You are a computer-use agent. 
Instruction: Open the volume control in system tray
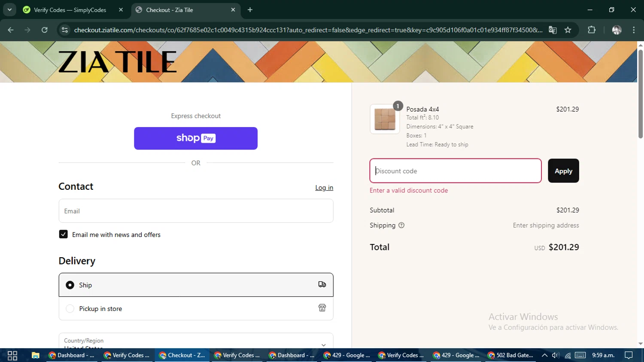click(556, 355)
